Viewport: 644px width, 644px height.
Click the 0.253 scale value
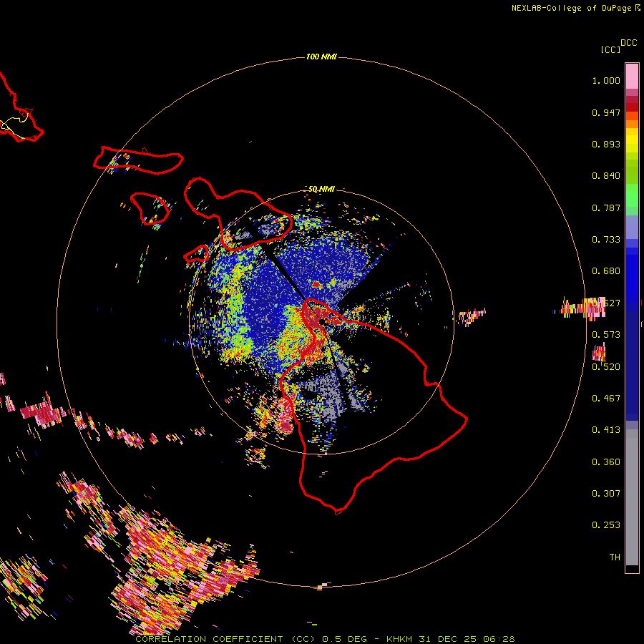[x=606, y=525]
